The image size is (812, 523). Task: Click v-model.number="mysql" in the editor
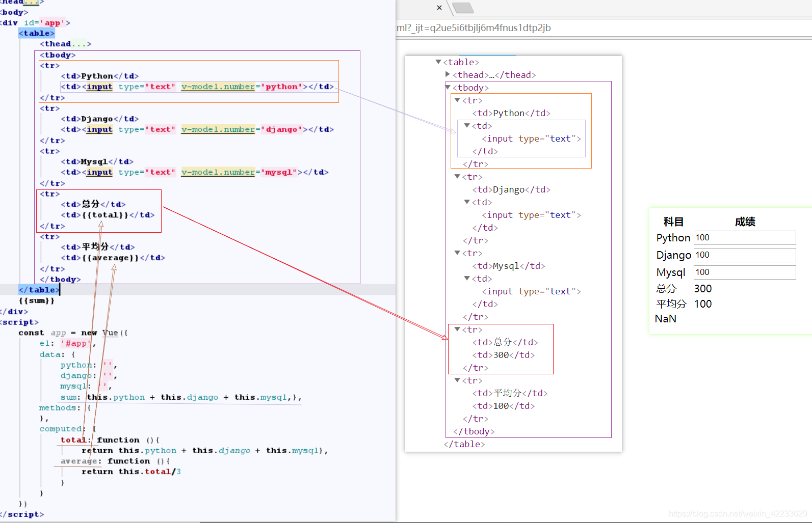pyautogui.click(x=239, y=172)
